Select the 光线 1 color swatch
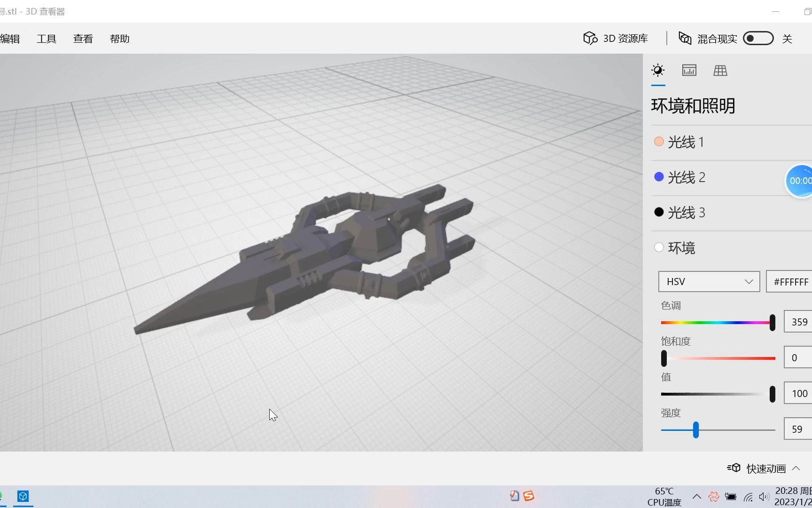Screen dimensions: 812x508 (659, 142)
